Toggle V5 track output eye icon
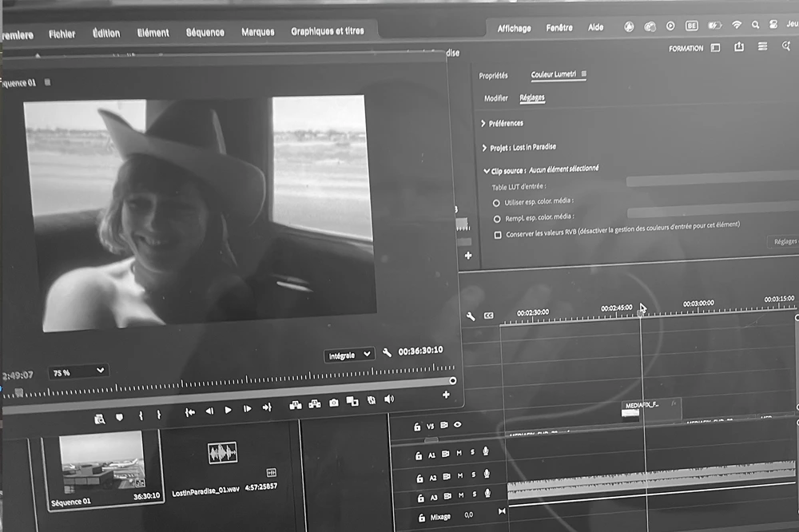The image size is (799, 532). pyautogui.click(x=458, y=424)
